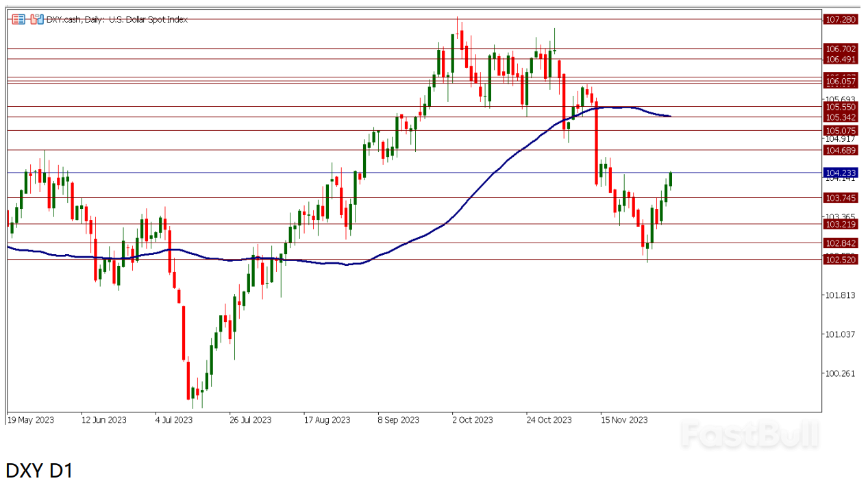Select the 103.745 price level label
The height and width of the screenshot is (483, 868).
[841, 197]
